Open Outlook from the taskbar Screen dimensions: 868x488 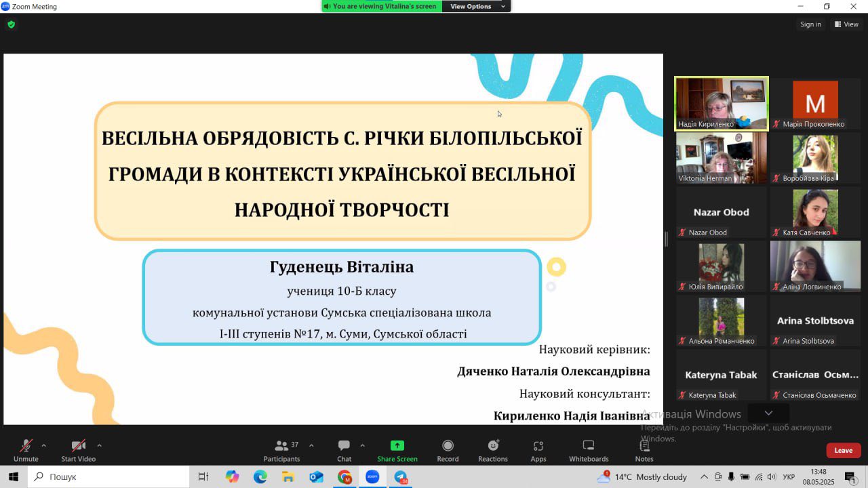(x=316, y=477)
